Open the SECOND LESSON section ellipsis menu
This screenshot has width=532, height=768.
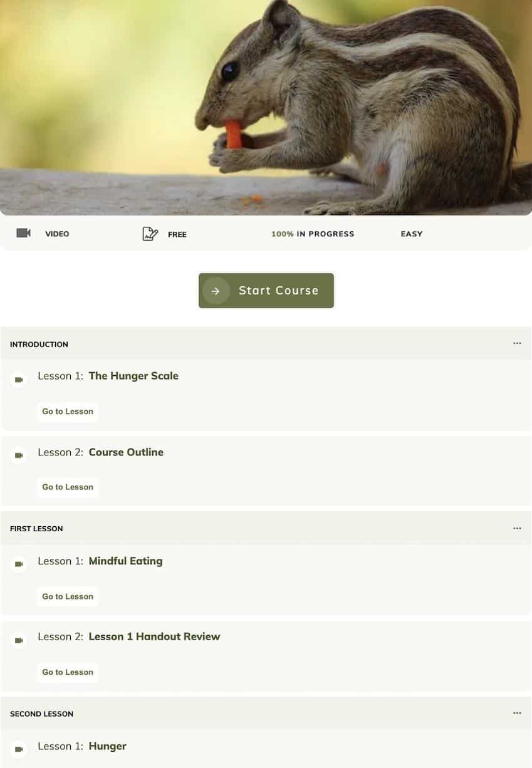tap(517, 713)
